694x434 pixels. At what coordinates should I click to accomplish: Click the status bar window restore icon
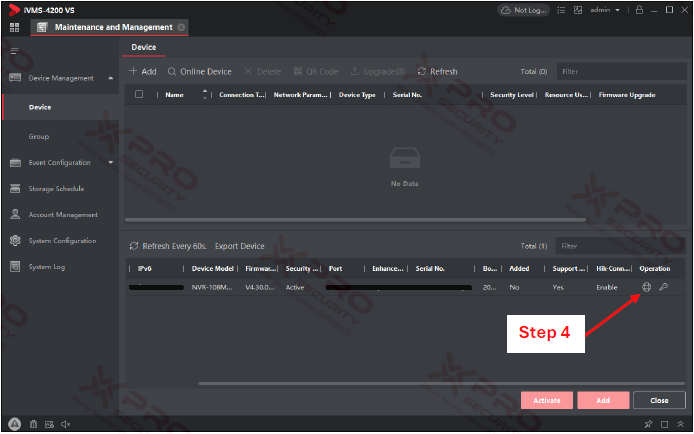[664, 424]
